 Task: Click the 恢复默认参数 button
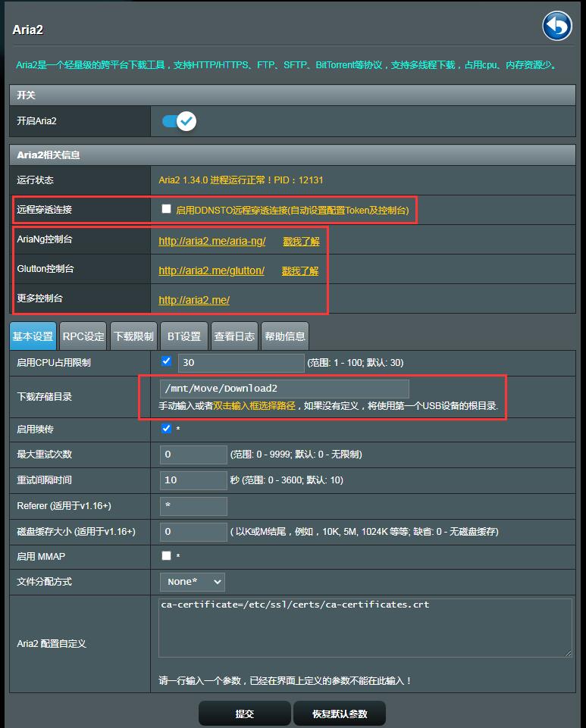(x=340, y=714)
